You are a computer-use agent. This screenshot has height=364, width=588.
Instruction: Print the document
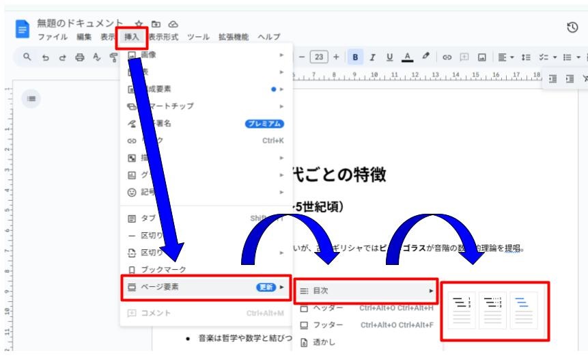click(x=79, y=57)
